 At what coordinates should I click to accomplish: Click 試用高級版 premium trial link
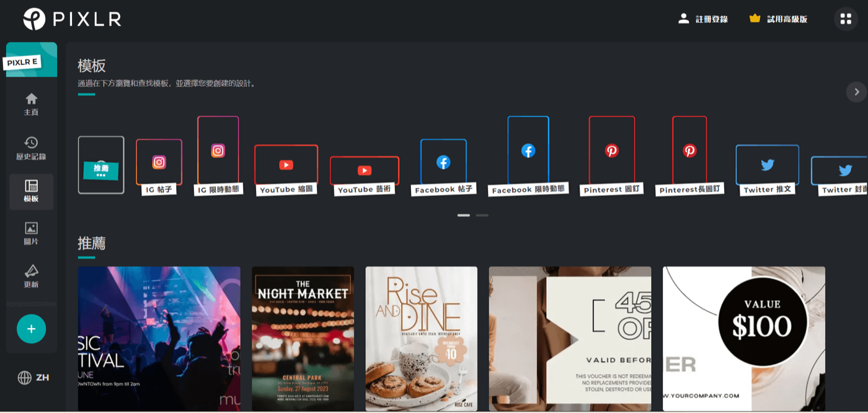point(787,19)
